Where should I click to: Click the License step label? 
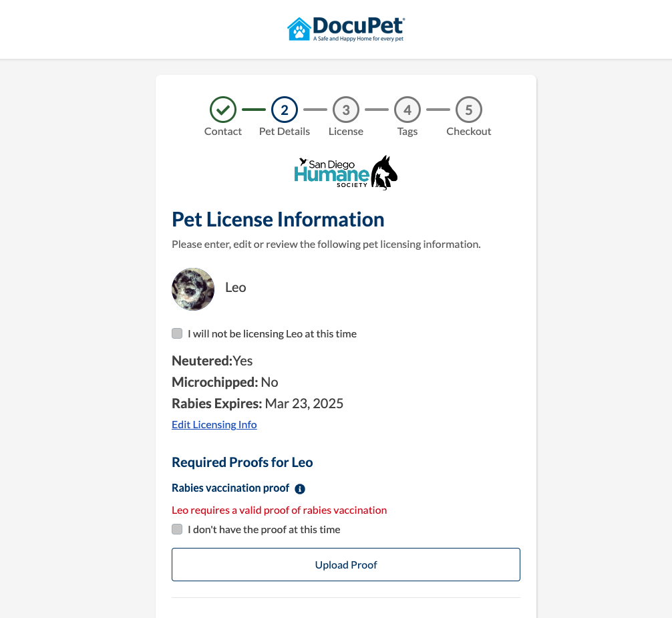(346, 131)
